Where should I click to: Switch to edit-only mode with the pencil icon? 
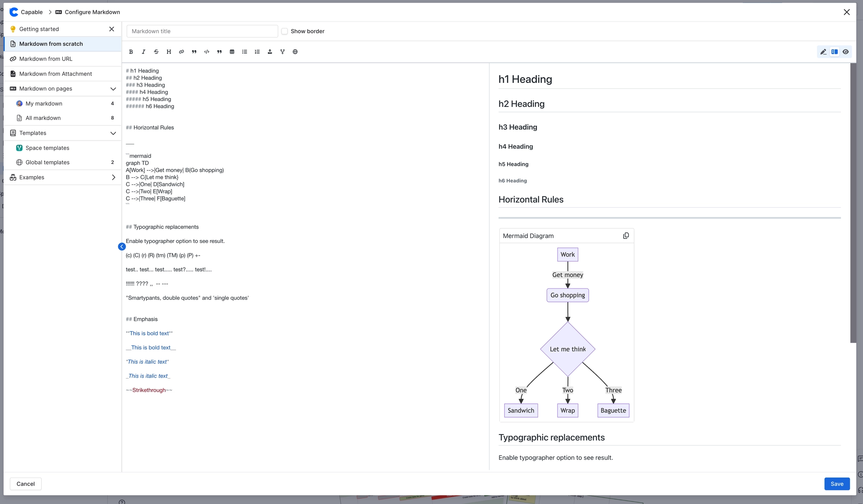tap(823, 51)
